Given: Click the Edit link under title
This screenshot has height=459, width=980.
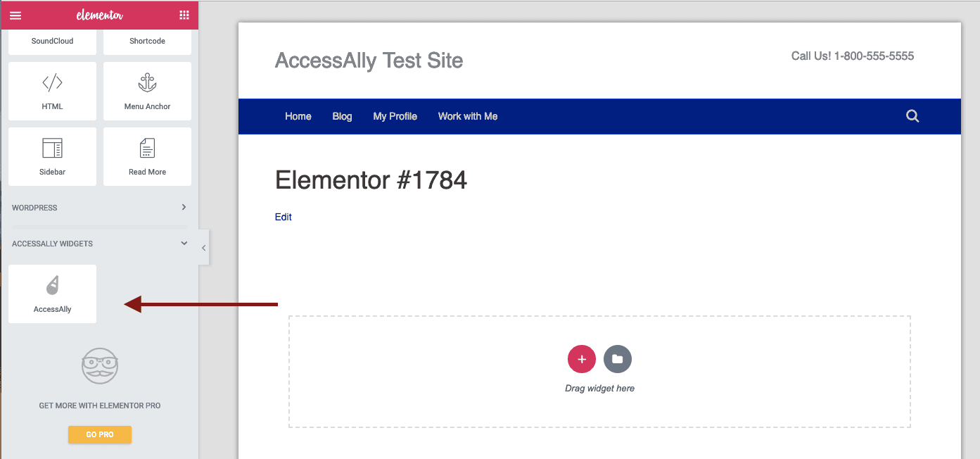Looking at the screenshot, I should point(284,217).
